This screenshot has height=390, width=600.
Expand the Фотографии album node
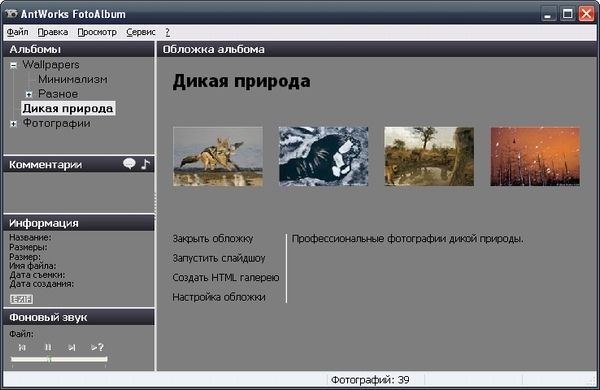pyautogui.click(x=13, y=124)
